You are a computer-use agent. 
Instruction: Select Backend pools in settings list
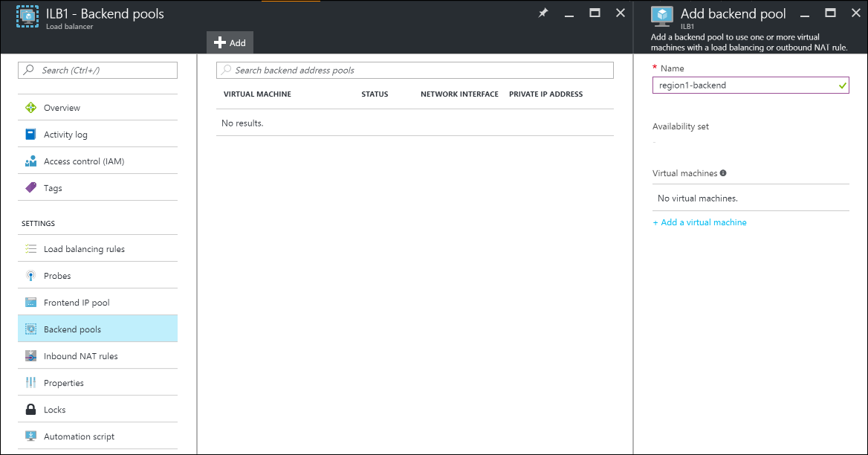pos(72,329)
